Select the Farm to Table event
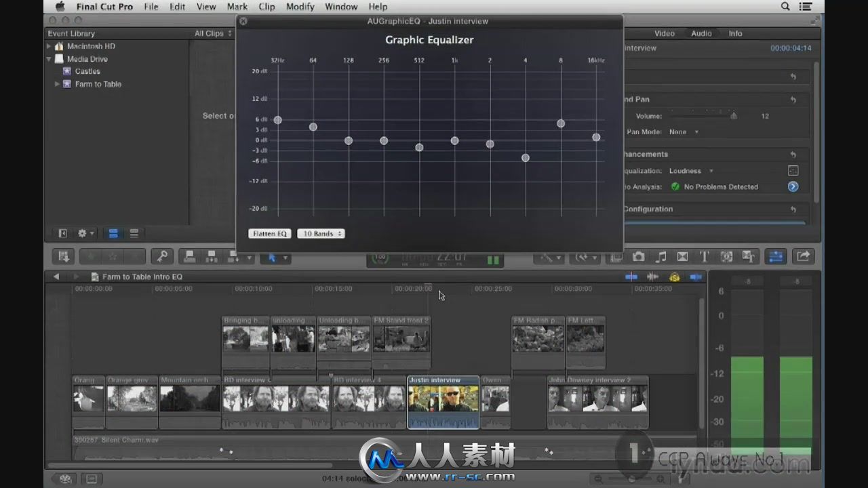Viewport: 868px width, 488px height. 98,84
